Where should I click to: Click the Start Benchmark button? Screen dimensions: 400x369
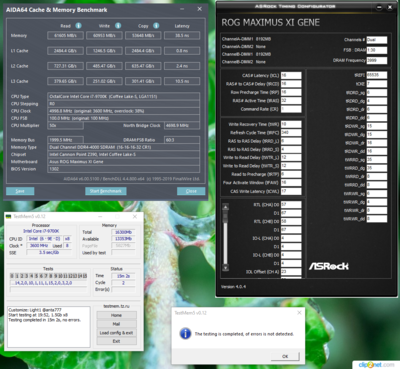click(x=106, y=191)
